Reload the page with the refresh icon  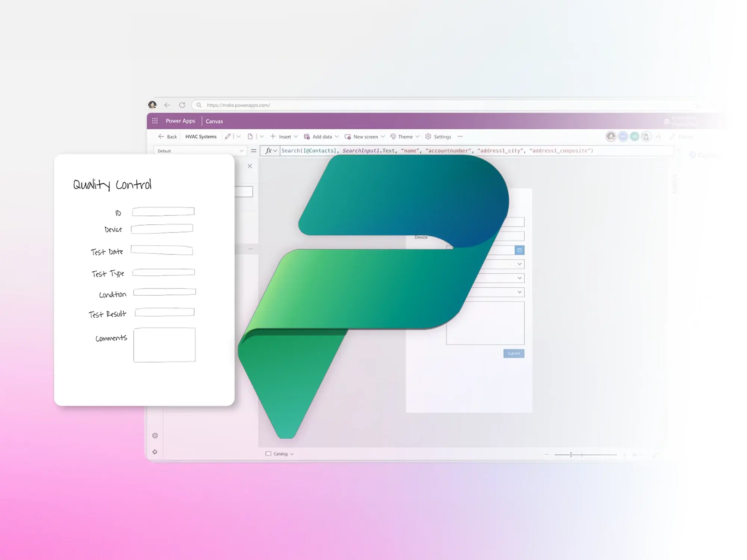click(182, 105)
